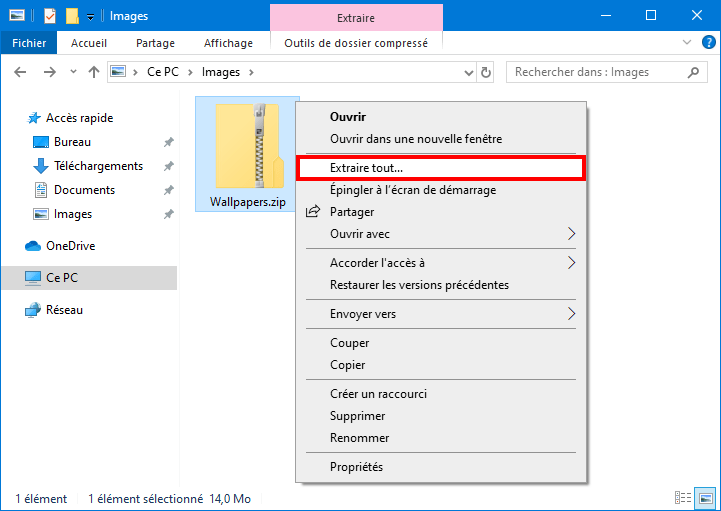The height and width of the screenshot is (511, 721).
Task: Expand the ribbon with the chevron
Action: (686, 43)
